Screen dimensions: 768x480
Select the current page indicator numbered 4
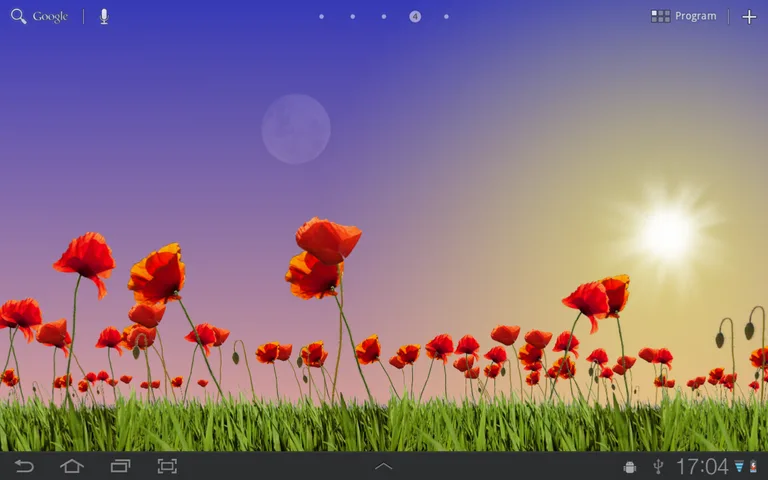point(415,17)
